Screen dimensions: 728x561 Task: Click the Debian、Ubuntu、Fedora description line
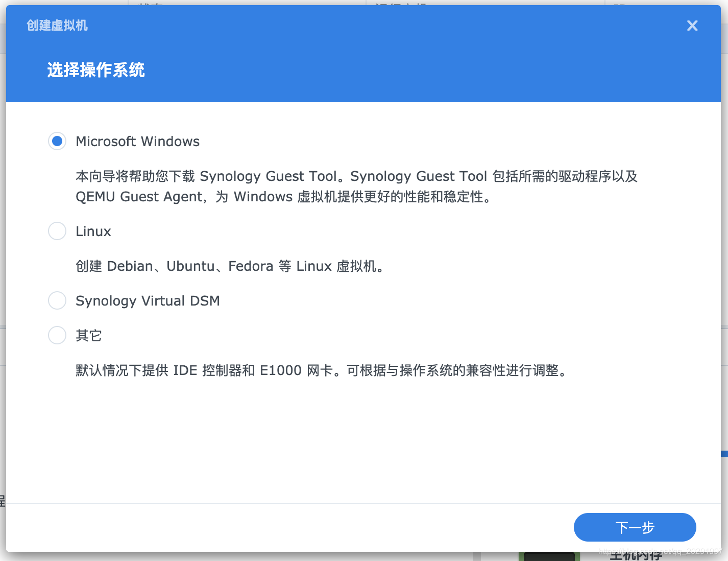230,266
